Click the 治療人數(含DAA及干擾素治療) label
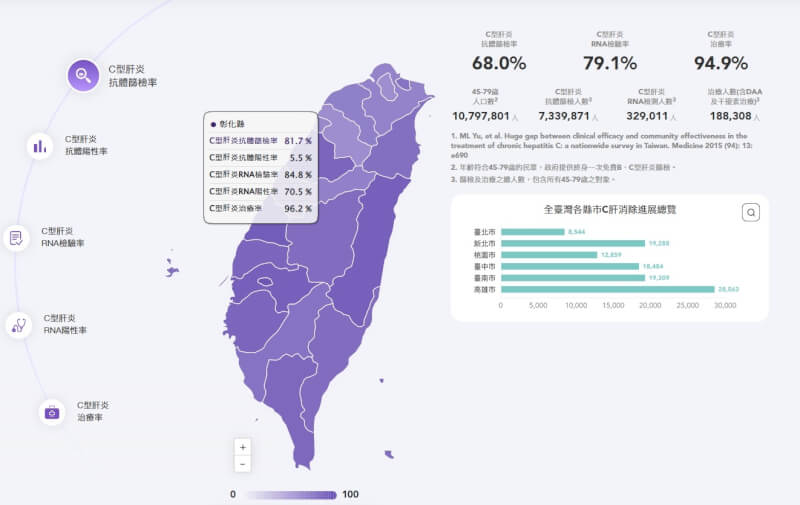Viewport: 800px width, 505px height. click(735, 96)
